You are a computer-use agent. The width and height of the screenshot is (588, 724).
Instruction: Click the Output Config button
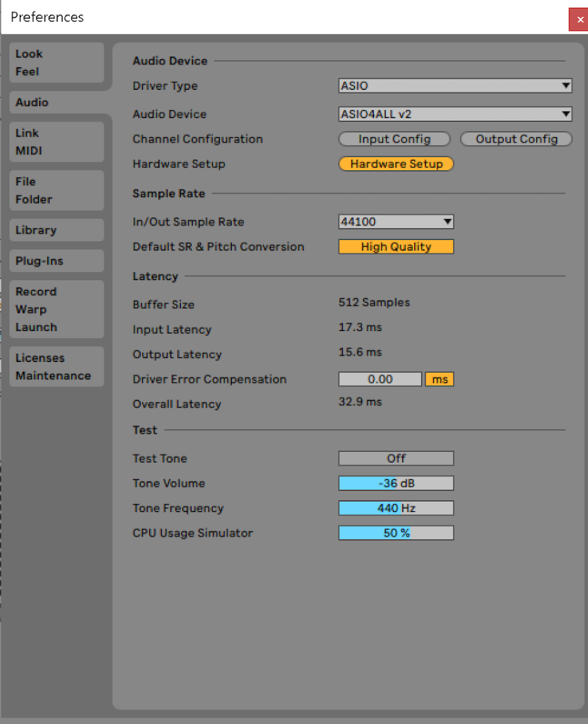[x=516, y=139]
